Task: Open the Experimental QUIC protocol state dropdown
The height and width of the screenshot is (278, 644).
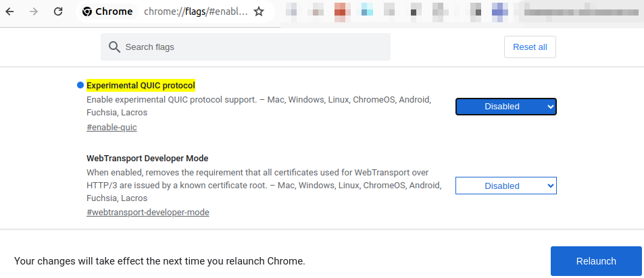Action: [x=505, y=107]
